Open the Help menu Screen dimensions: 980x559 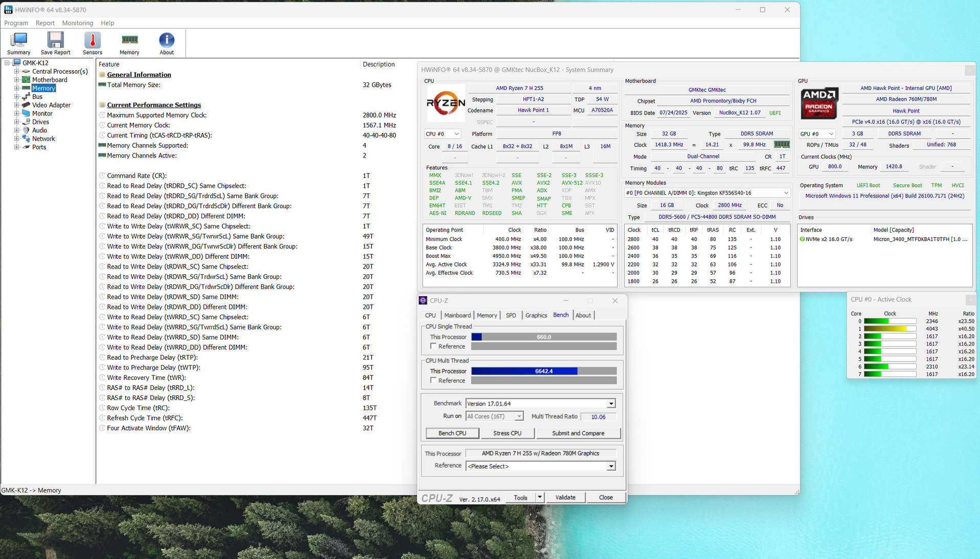pos(107,23)
